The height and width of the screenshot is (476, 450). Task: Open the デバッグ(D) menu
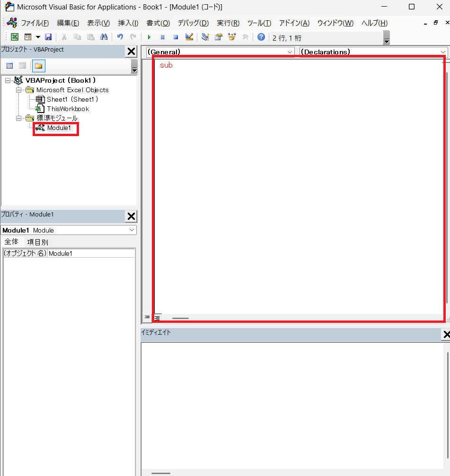[x=193, y=23]
